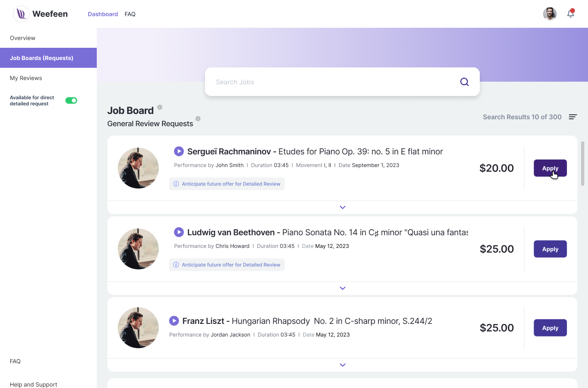Image resolution: width=588 pixels, height=388 pixels.
Task: Click the page's vertical scrollbar
Action: tap(583, 163)
